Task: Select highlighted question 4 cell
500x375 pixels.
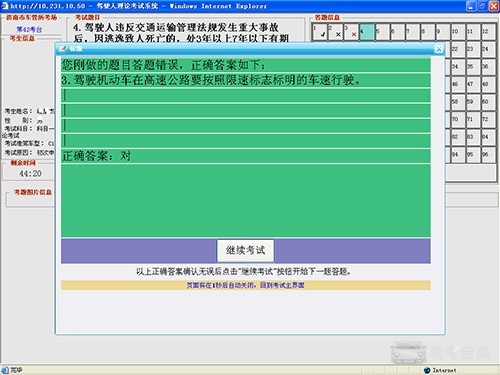Action: (366, 32)
